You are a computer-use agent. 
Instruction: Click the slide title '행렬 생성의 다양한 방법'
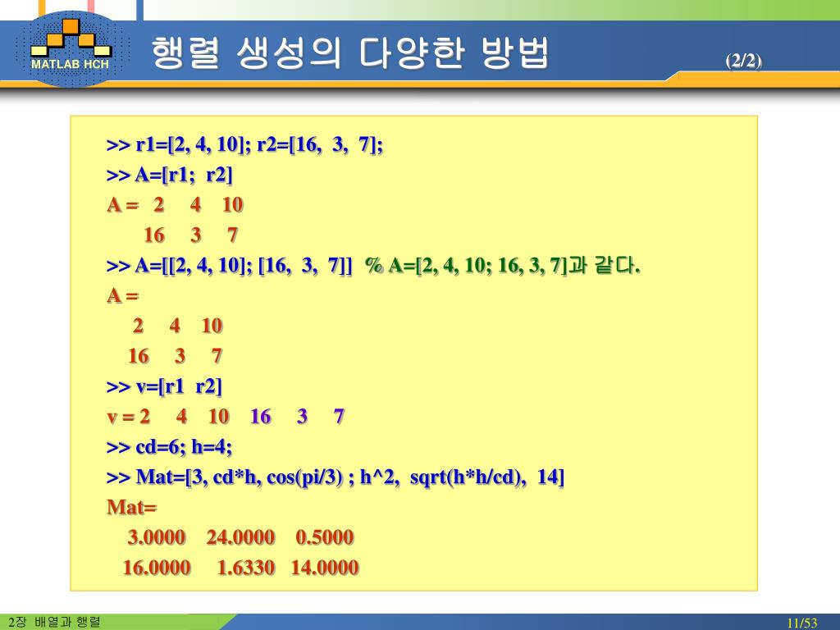[x=351, y=52]
